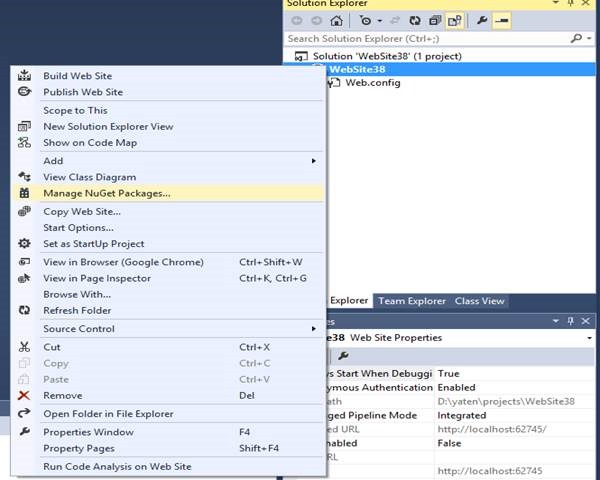The width and height of the screenshot is (600, 480).
Task: Click the View Class Diagram icon
Action: 24,176
